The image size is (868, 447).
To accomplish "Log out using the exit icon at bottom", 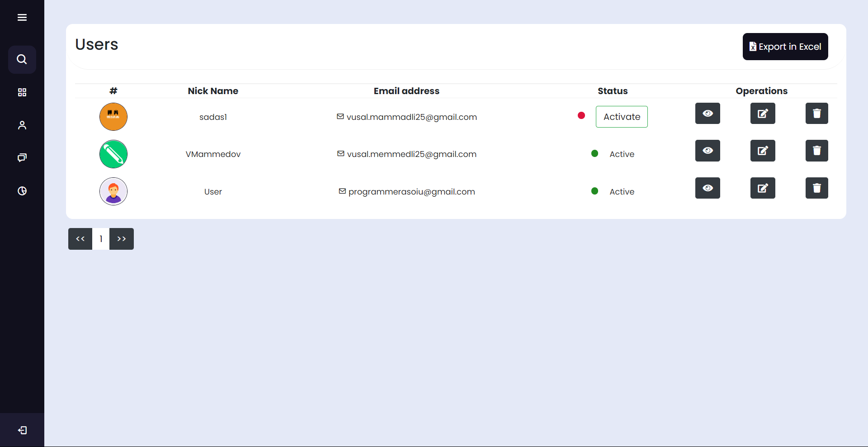I will 22,430.
